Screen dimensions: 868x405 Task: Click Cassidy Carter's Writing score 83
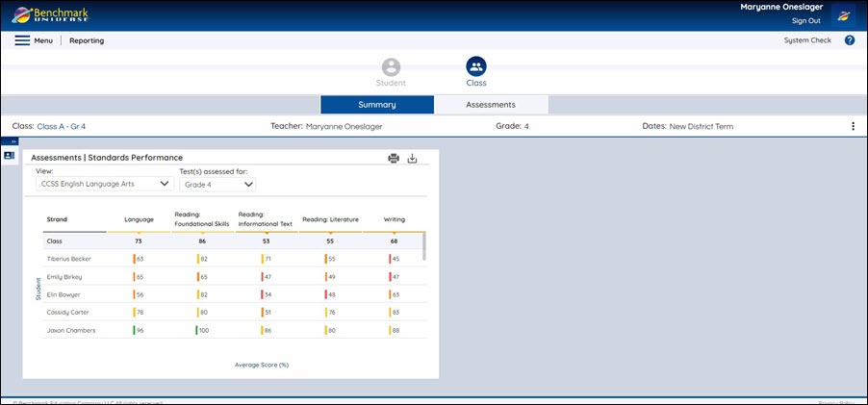coord(395,312)
